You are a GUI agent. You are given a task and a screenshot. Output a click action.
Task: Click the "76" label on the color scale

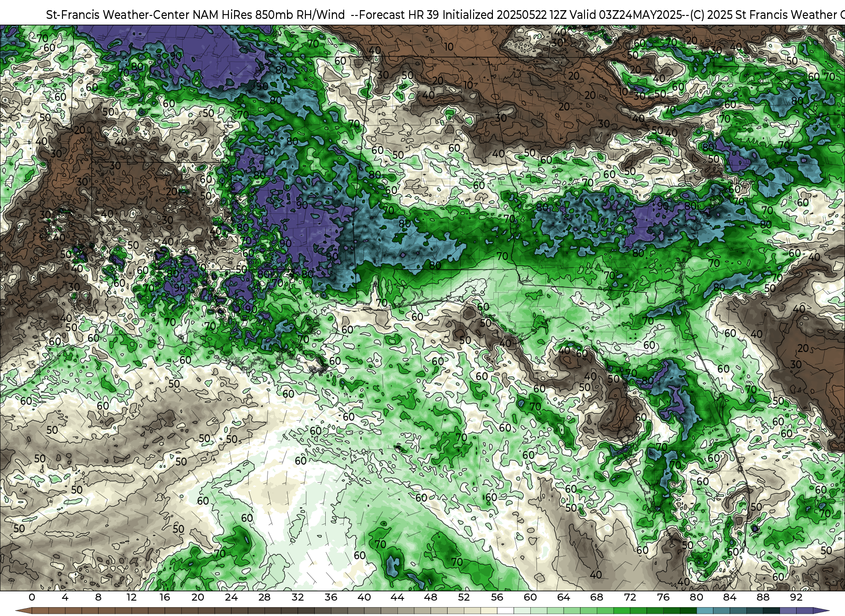pyautogui.click(x=663, y=597)
